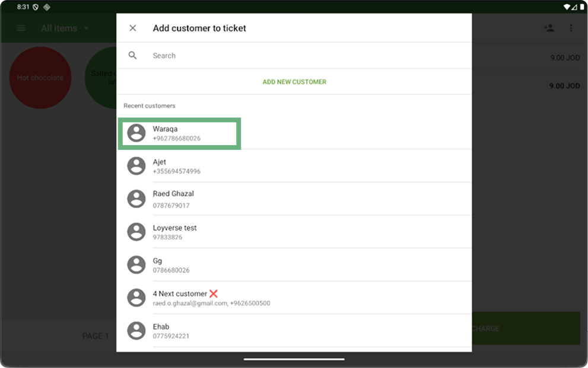The width and height of the screenshot is (588, 368).
Task: Select customer phone +355694574996
Action: click(x=177, y=171)
